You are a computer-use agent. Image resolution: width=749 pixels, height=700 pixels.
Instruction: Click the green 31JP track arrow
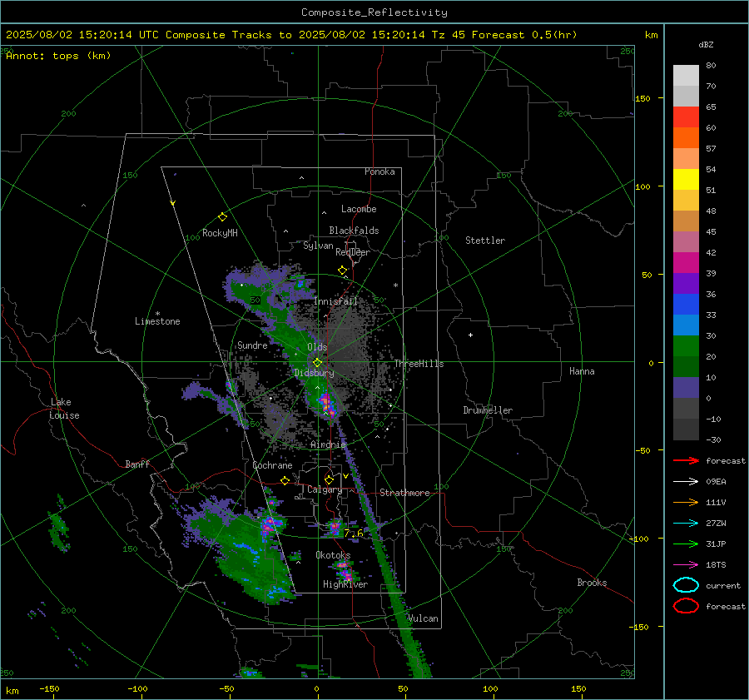pyautogui.click(x=686, y=544)
